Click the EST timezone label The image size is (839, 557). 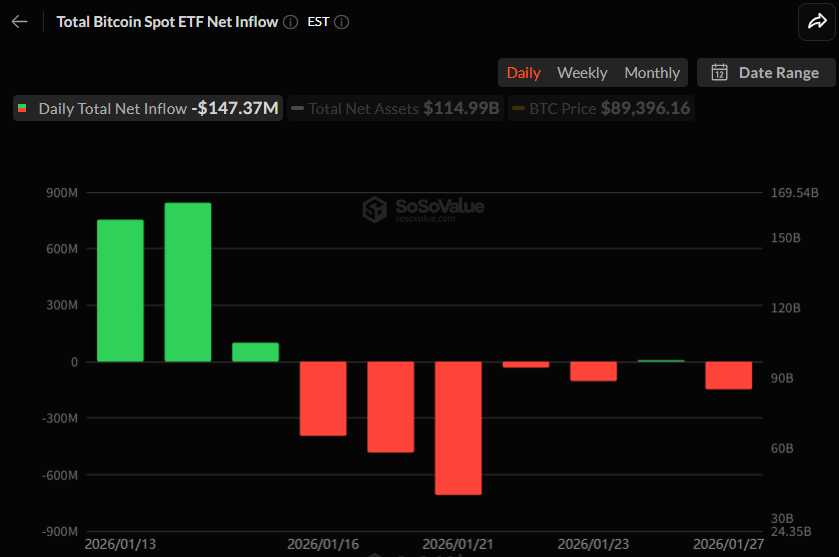318,22
